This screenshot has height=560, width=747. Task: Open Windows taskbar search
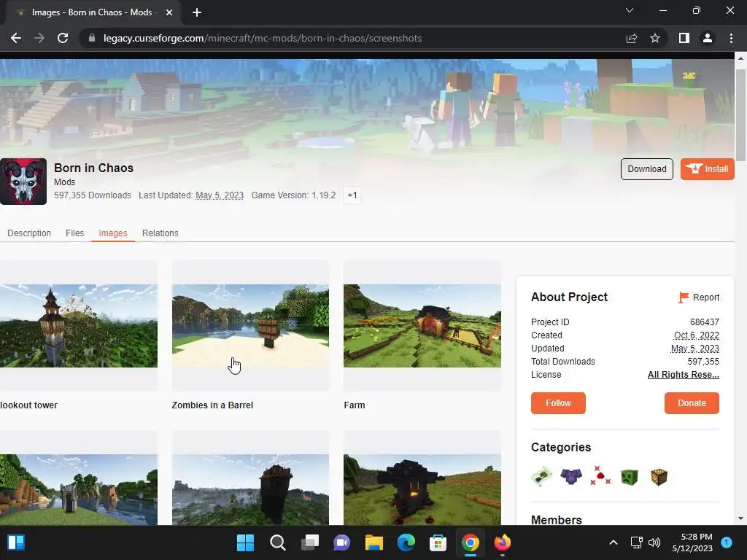(277, 542)
